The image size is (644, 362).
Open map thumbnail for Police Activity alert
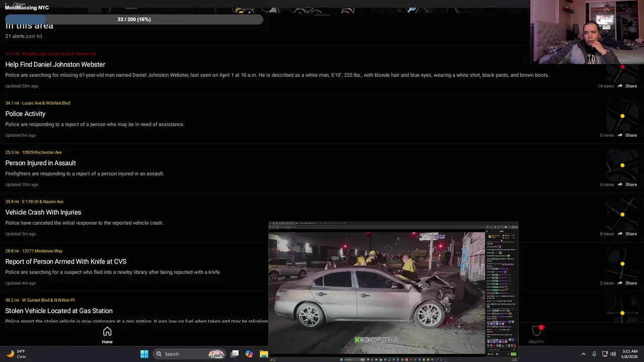622,116
